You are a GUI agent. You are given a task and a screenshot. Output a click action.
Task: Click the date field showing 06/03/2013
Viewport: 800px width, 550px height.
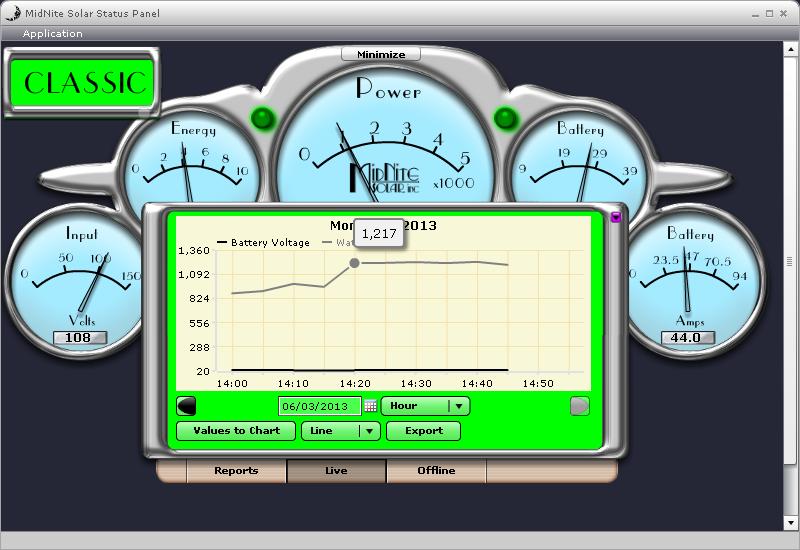tap(319, 406)
